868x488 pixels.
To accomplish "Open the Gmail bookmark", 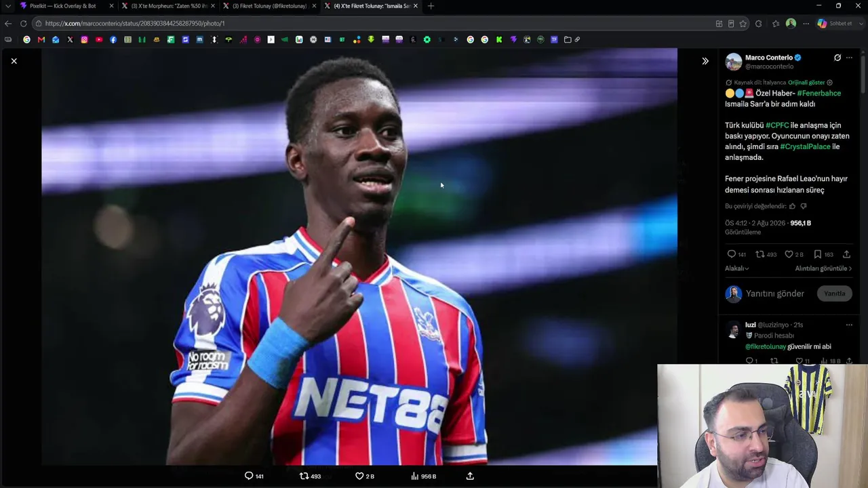I will (x=41, y=39).
